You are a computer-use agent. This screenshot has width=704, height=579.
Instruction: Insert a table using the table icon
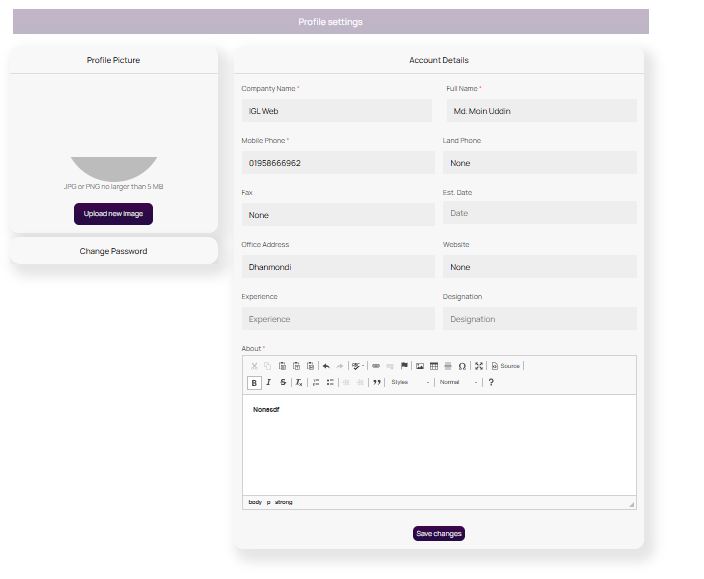[434, 366]
